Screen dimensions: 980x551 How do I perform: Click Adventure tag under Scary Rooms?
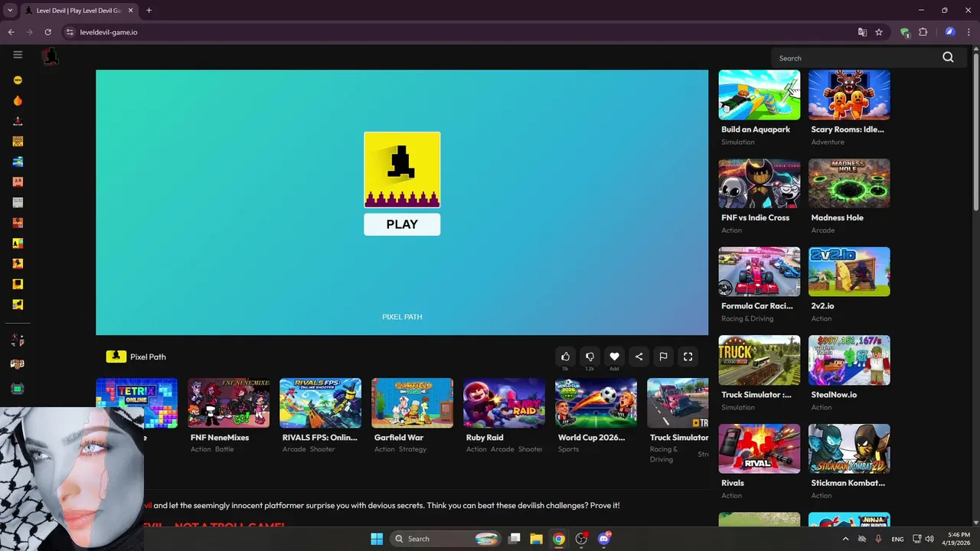828,142
